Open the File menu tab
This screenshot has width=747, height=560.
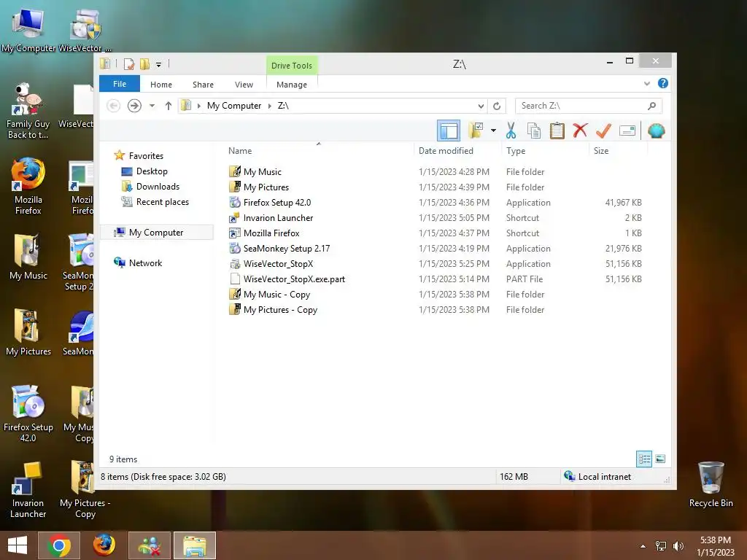click(x=120, y=84)
